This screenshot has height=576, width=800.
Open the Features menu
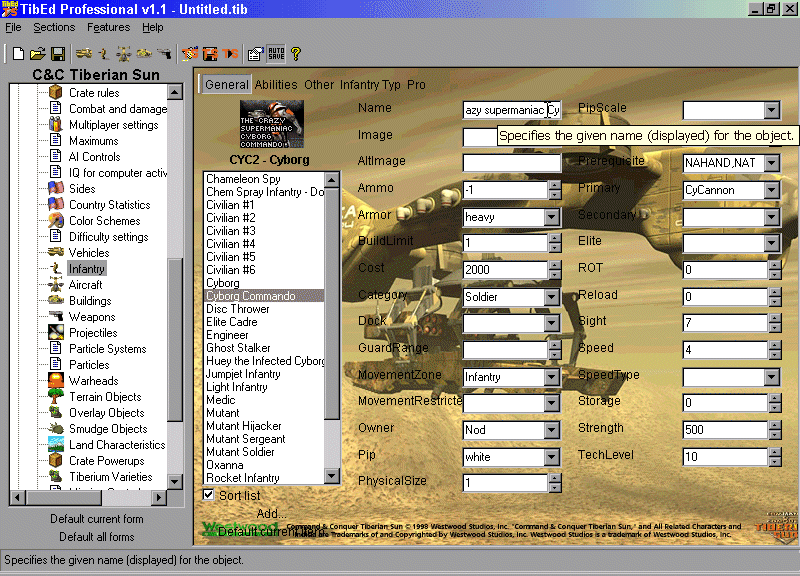(x=108, y=28)
